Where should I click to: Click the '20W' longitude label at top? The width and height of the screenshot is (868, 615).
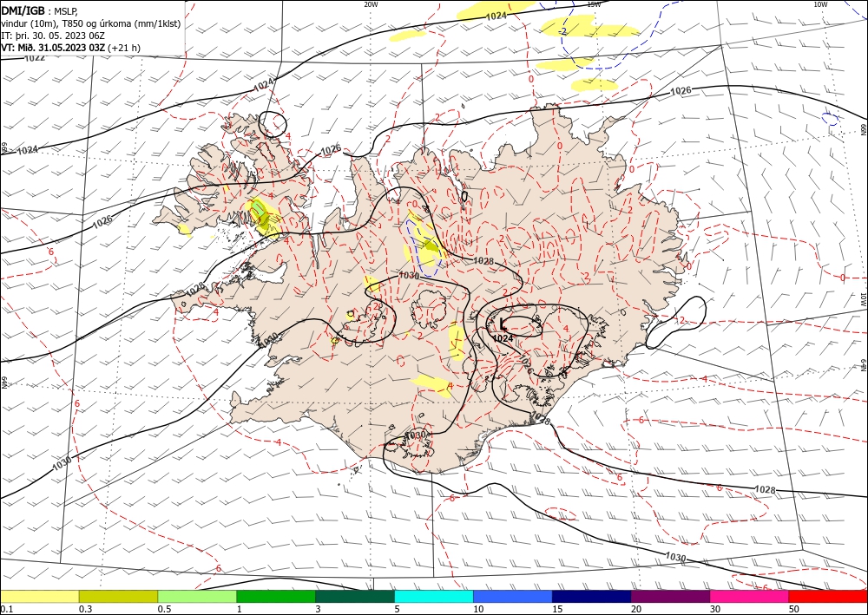coord(371,4)
